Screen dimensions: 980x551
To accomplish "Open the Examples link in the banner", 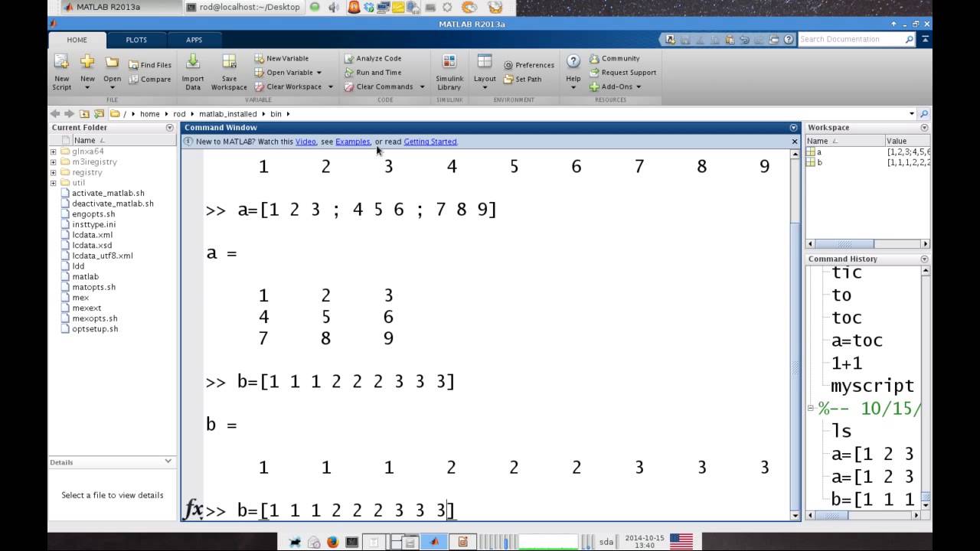I will pos(353,142).
